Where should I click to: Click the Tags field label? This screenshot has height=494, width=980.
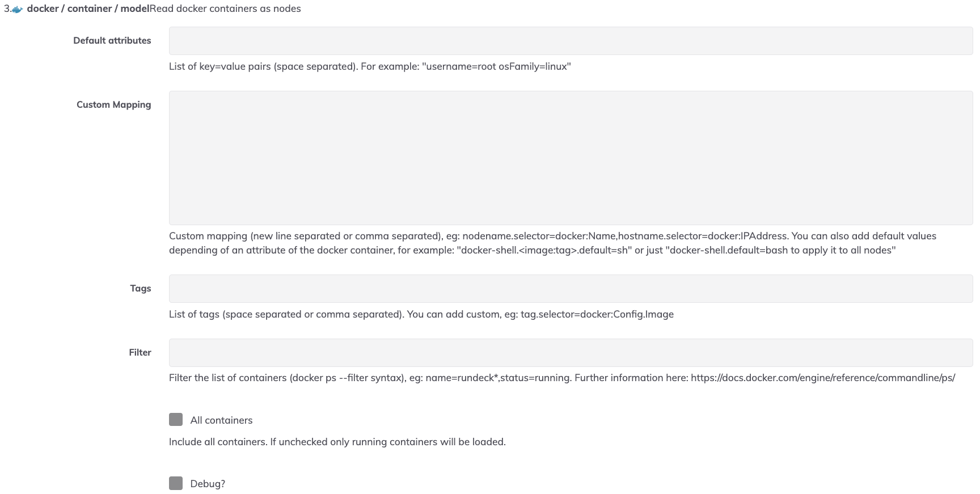click(141, 288)
